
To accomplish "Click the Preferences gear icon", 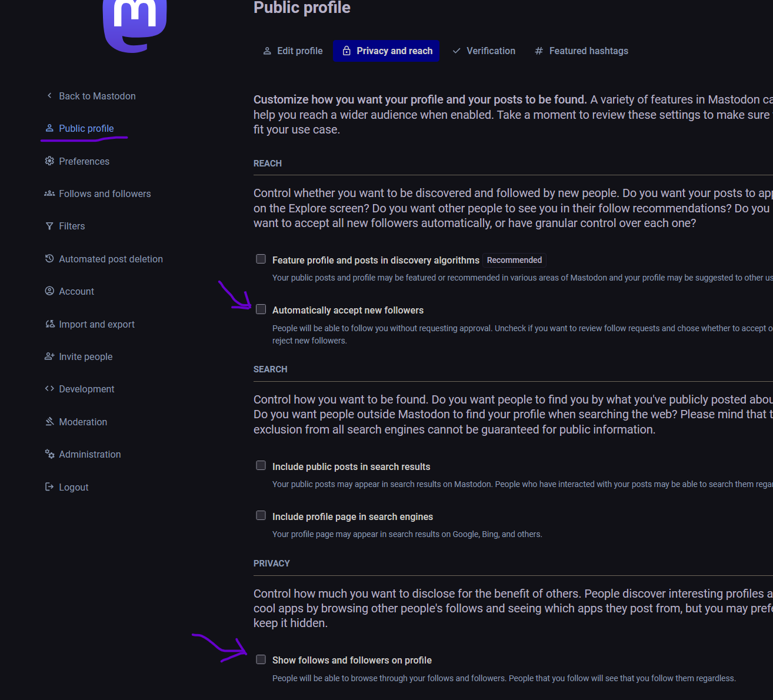I will (49, 161).
